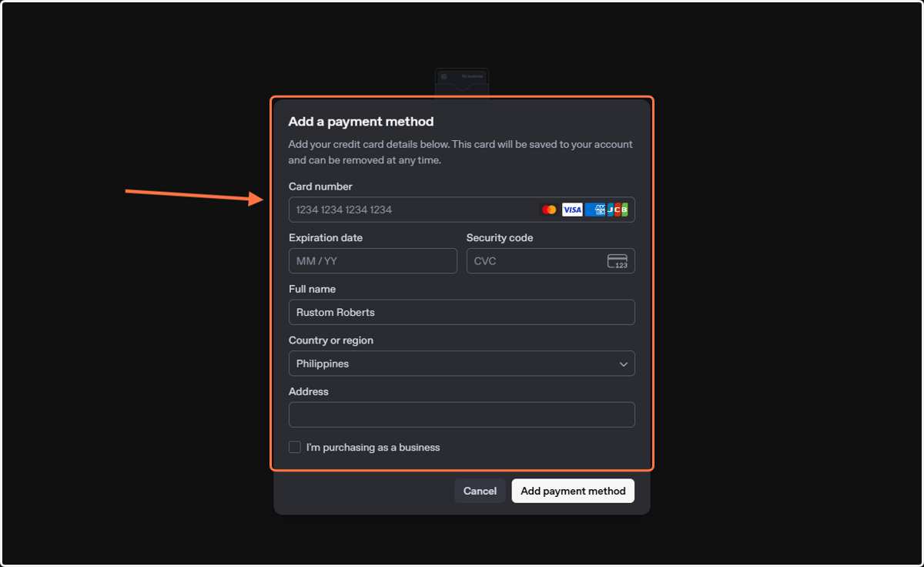The width and height of the screenshot is (924, 567).
Task: Select the Full name field with Rustom Roberts
Action: 462,312
